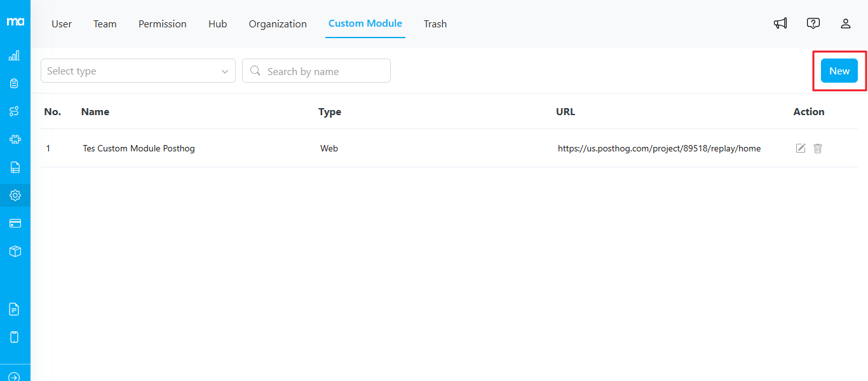Switch to the Permission tab
Screen dimensions: 868x381
[x=163, y=24]
